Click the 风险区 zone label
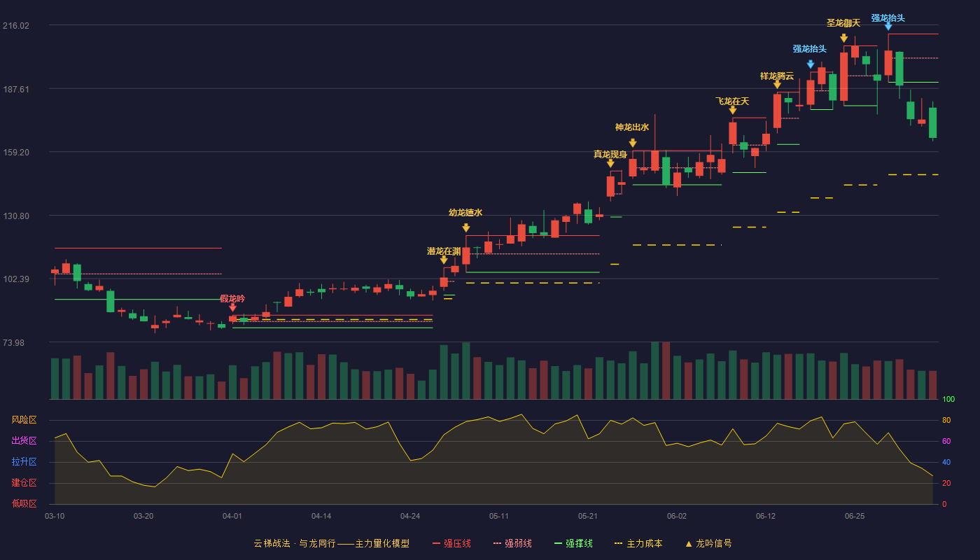 pos(24,420)
